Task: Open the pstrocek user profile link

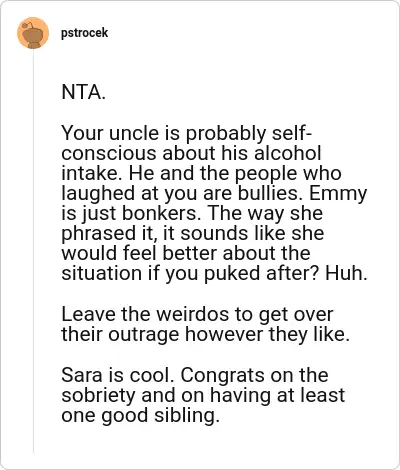Action: (x=85, y=33)
